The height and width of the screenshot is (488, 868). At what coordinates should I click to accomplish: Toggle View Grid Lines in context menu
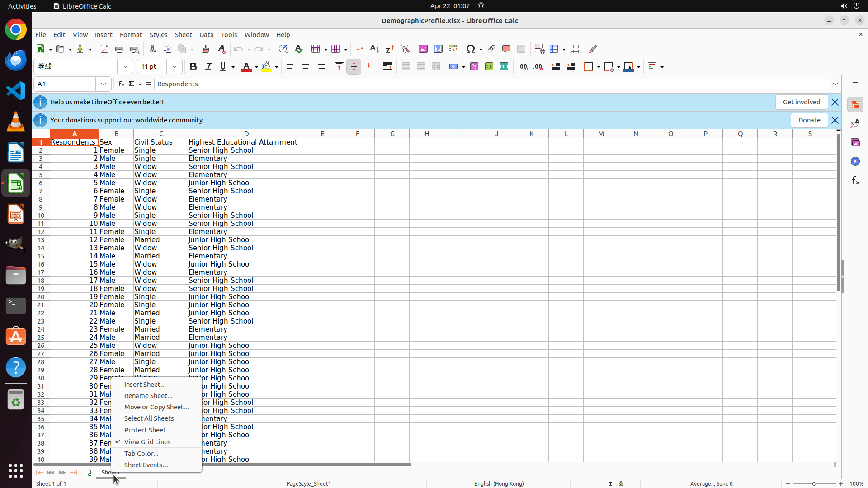point(147,442)
